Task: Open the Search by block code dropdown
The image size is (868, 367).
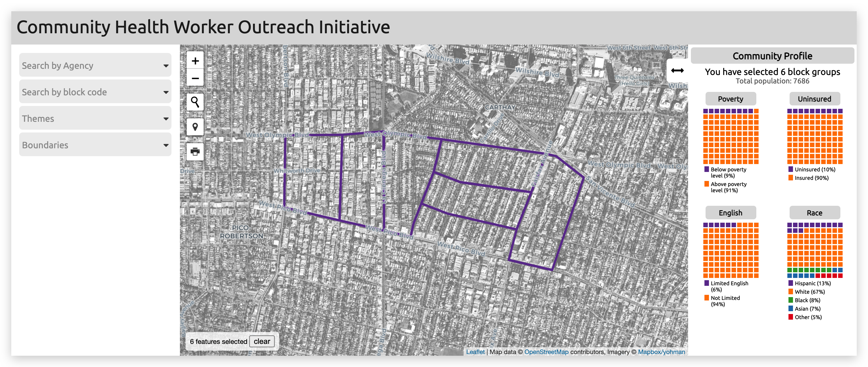Action: (x=95, y=92)
